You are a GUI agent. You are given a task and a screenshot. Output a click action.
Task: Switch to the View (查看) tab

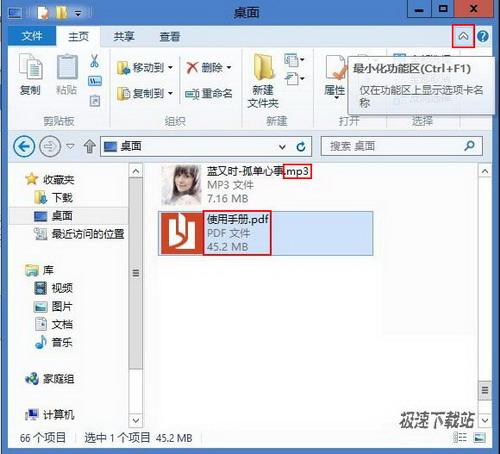[170, 36]
